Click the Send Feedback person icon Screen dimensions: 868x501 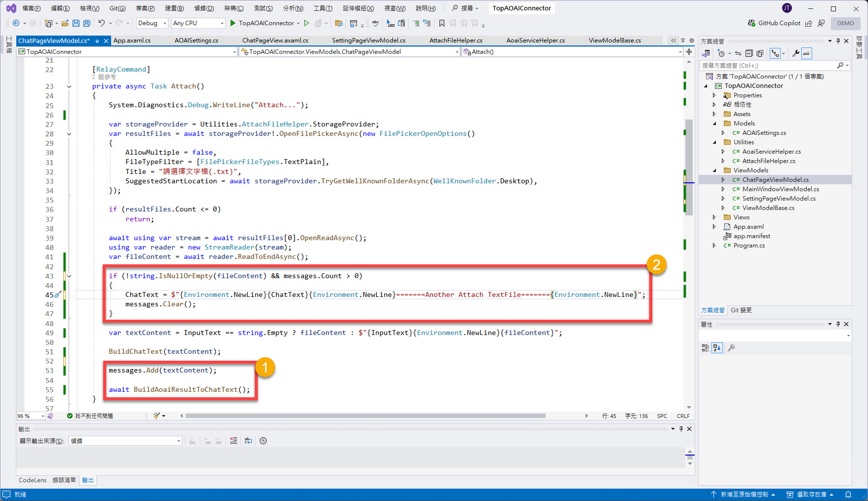[821, 23]
